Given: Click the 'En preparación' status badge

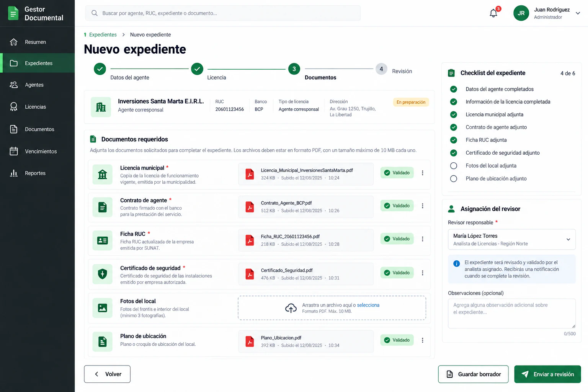Looking at the screenshot, I should click(411, 102).
